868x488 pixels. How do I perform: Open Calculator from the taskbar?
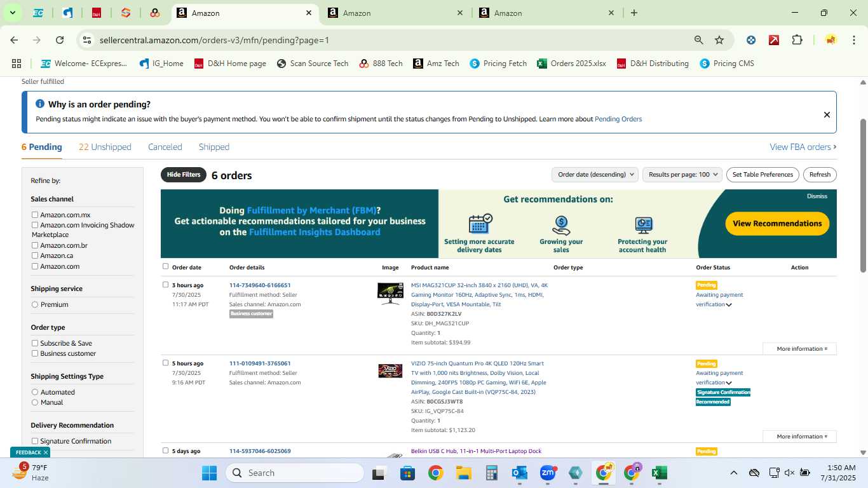tap(491, 473)
